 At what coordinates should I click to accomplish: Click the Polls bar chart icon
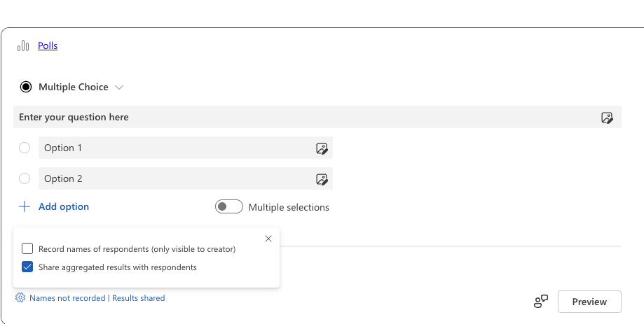pyautogui.click(x=23, y=45)
